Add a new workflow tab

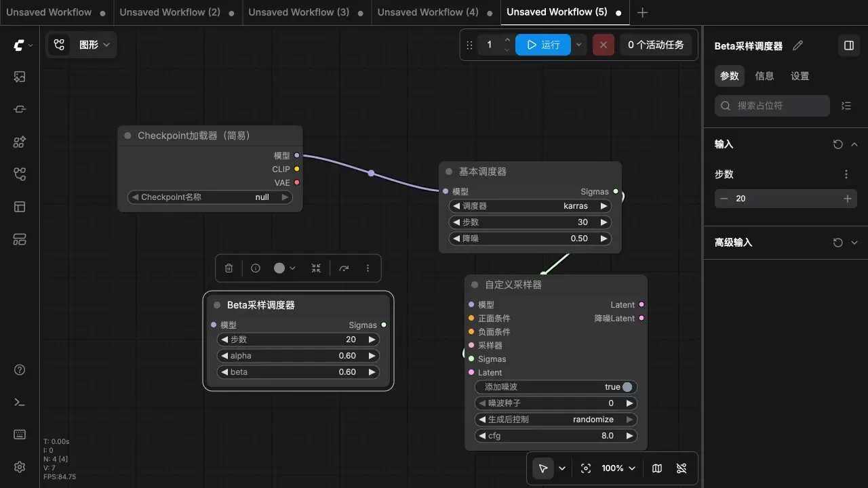coord(643,12)
